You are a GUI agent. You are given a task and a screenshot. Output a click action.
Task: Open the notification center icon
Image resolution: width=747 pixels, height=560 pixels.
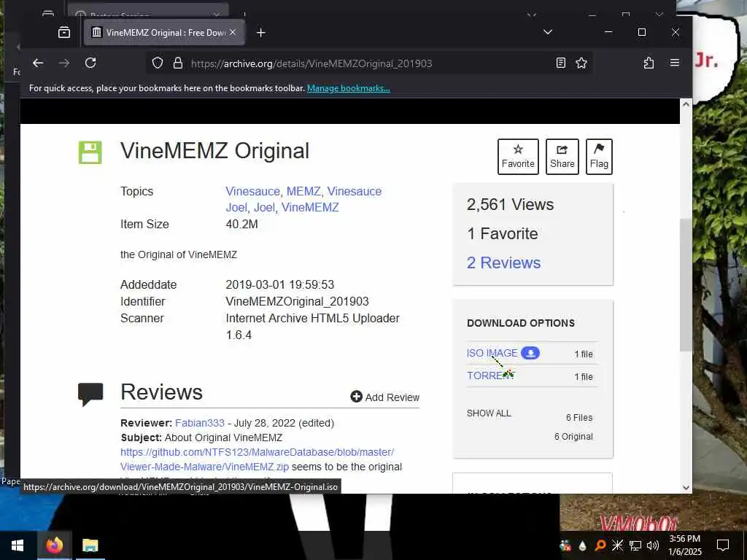[723, 545]
